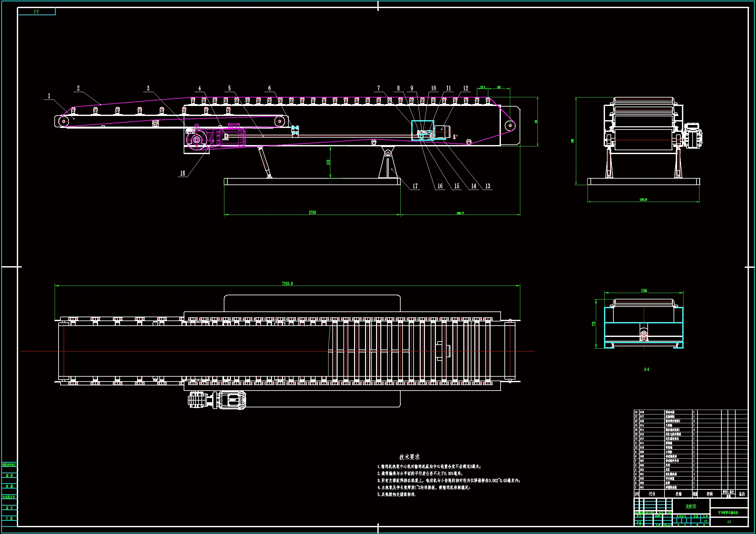The height and width of the screenshot is (534, 756).
Task: Select the 510 height dimension text
Action: [x=328, y=162]
